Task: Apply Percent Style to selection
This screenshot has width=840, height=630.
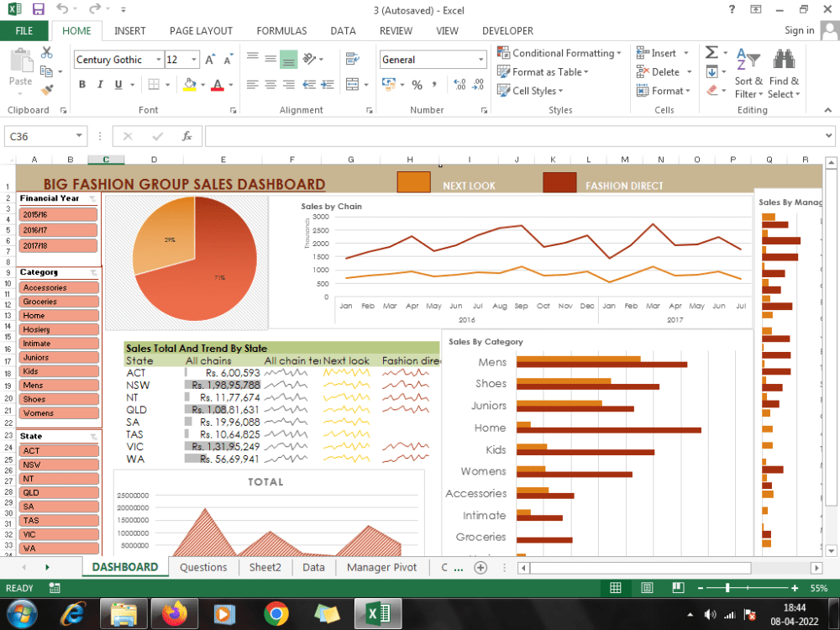Action: point(417,86)
